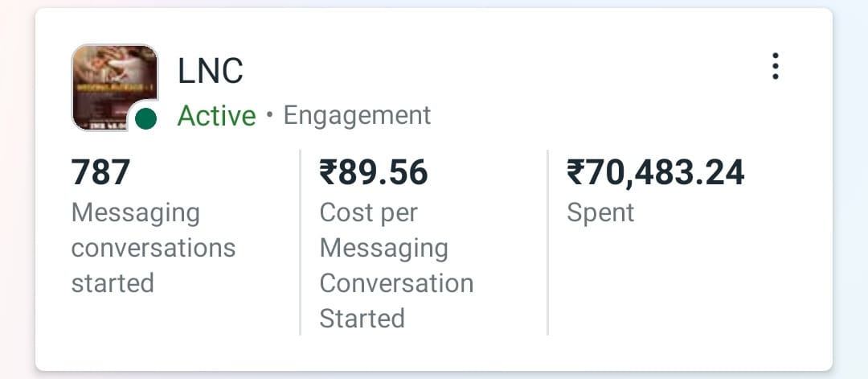
Task: Click empty card area below Spent label
Action: [683, 290]
